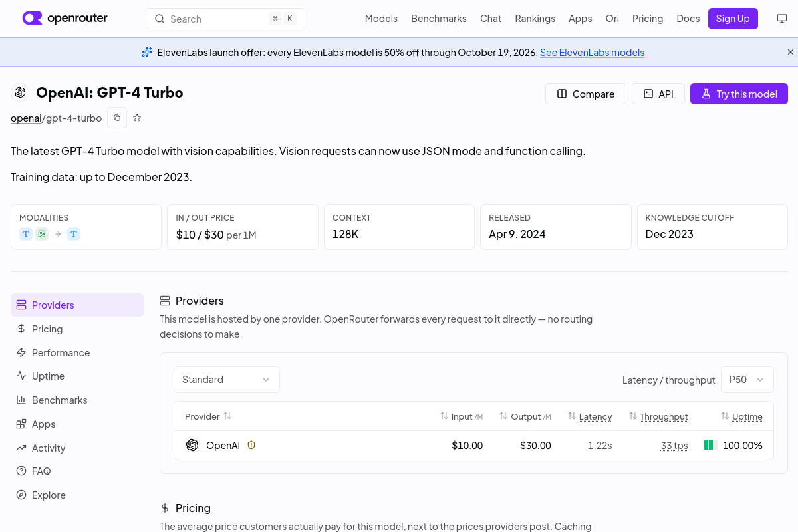This screenshot has height=532, width=798.
Task: Click the text input modality icon
Action: (x=26, y=234)
